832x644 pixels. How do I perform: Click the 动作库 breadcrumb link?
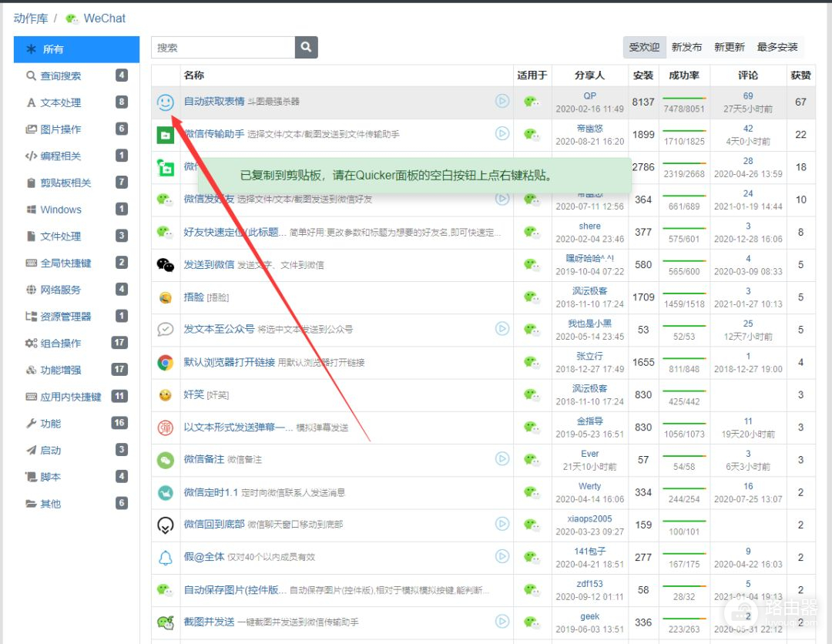click(31, 18)
